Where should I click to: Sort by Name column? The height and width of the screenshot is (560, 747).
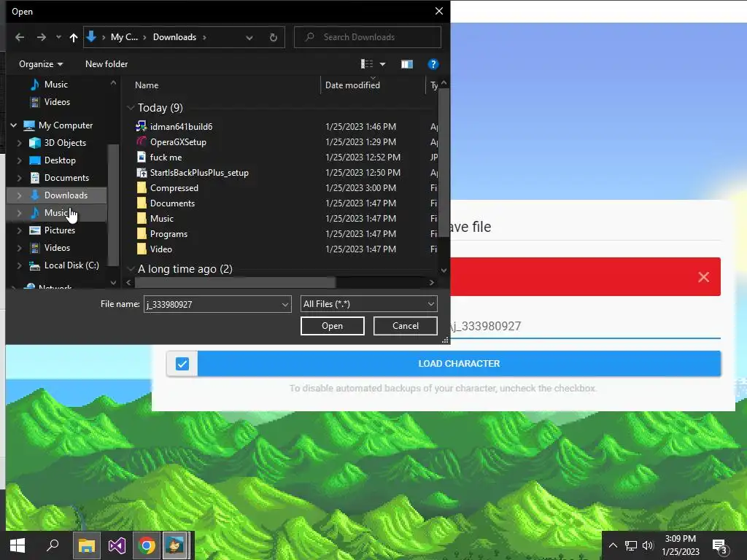click(x=147, y=85)
